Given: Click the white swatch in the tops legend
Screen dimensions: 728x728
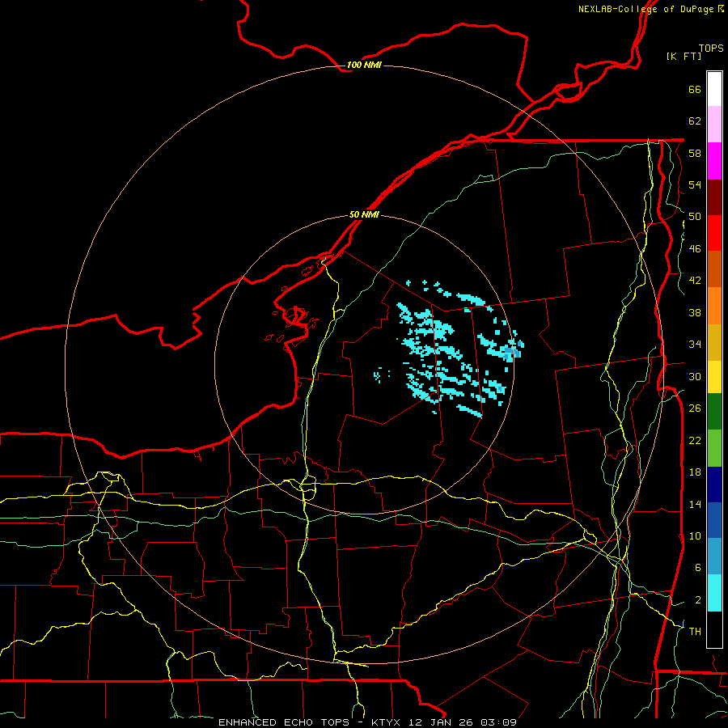Looking at the screenshot, I should pos(714,89).
